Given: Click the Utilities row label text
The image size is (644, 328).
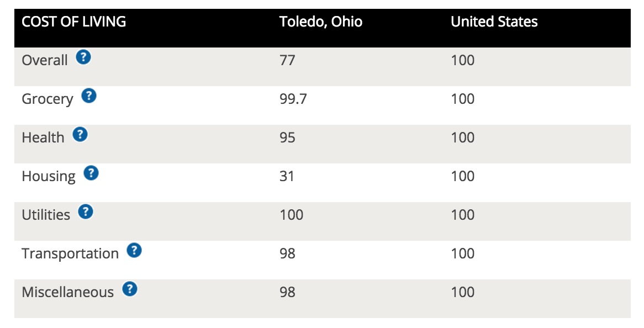Looking at the screenshot, I should point(46,215).
